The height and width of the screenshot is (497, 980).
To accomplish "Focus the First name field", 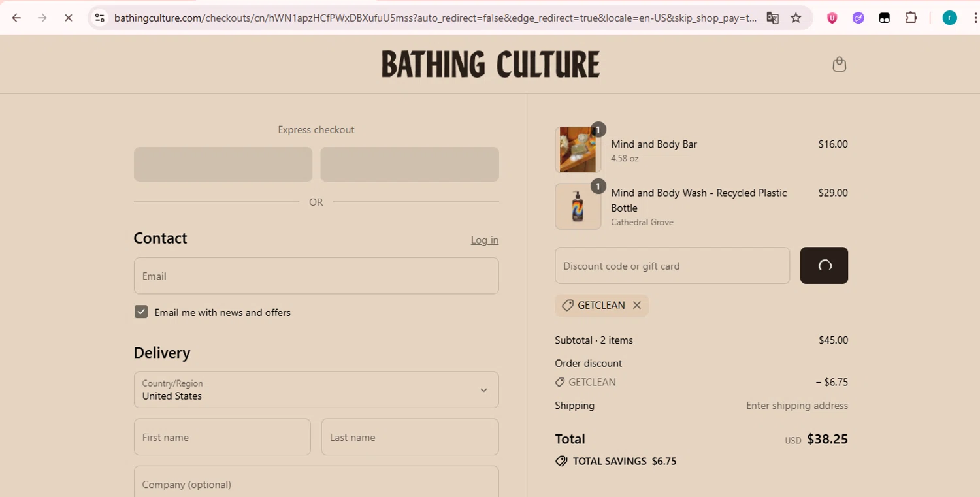I will [x=222, y=437].
